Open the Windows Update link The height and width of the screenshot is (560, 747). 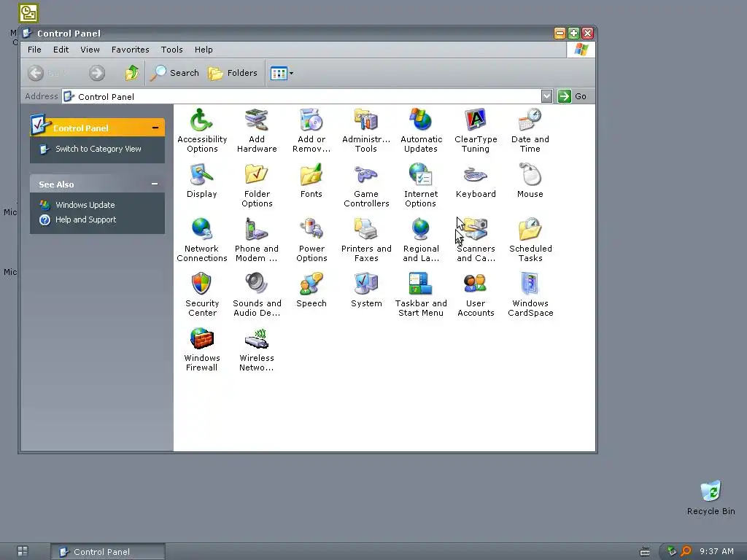85,205
